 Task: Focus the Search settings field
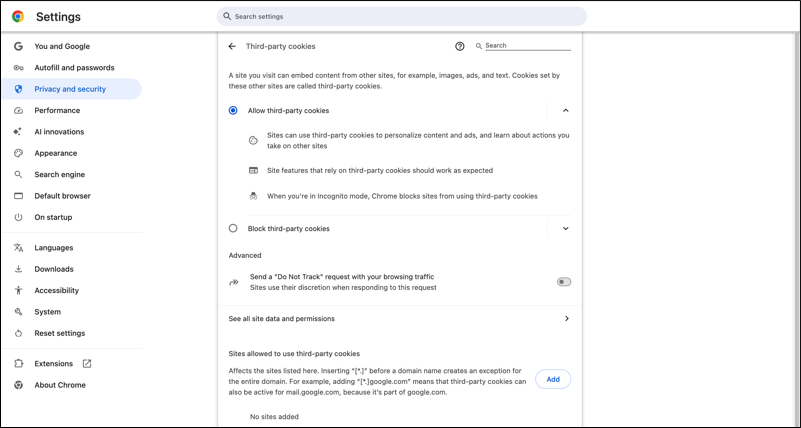(x=402, y=16)
